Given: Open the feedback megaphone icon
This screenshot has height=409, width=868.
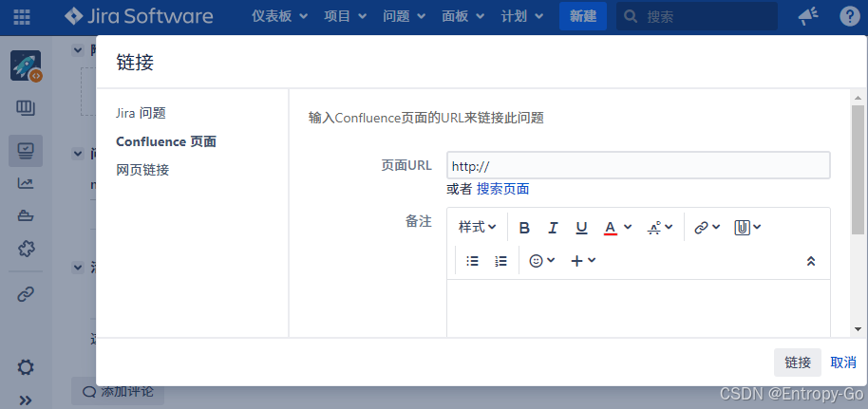Looking at the screenshot, I should click(x=808, y=16).
